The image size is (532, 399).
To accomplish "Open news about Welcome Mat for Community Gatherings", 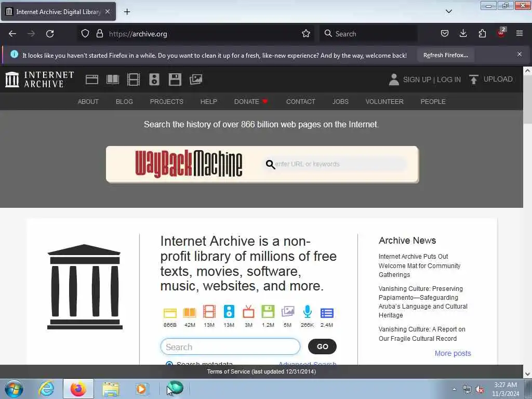I will click(x=419, y=265).
